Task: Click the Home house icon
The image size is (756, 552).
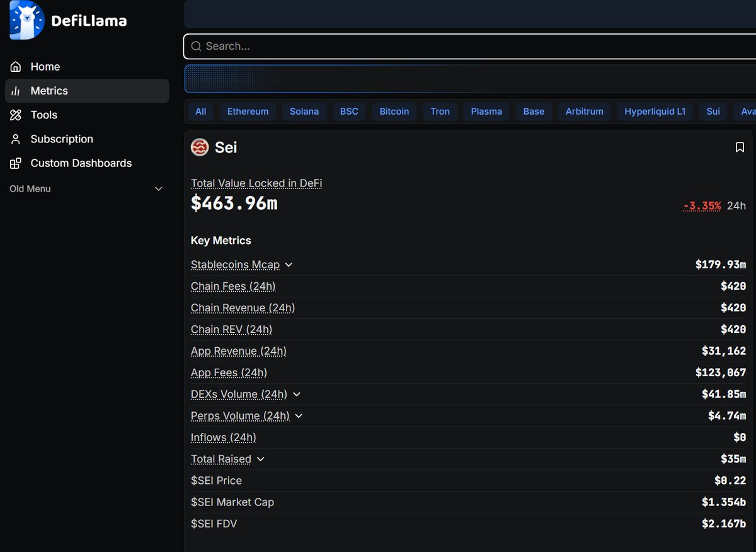Action: point(16,67)
